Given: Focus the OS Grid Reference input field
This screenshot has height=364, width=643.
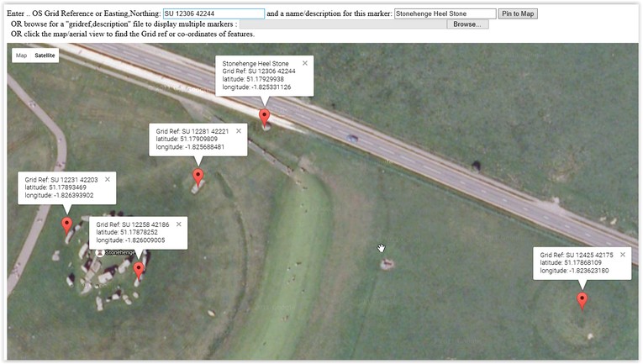Looking at the screenshot, I should [x=213, y=13].
